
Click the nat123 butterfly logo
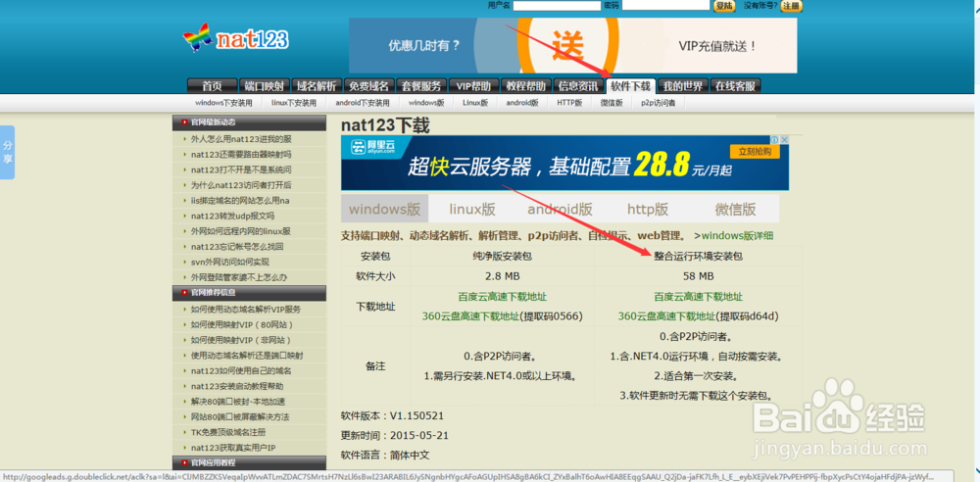[x=235, y=39]
